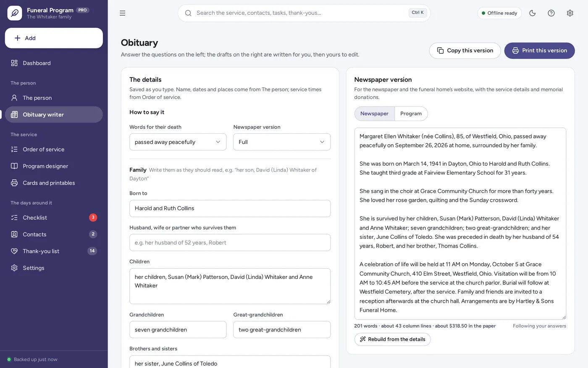Open the Newspaper version length dropdown
Image resolution: width=588 pixels, height=368 pixels.
(x=282, y=142)
